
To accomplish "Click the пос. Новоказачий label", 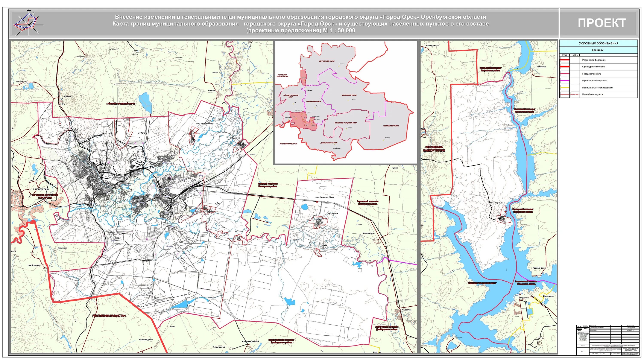I will click(x=205, y=123).
